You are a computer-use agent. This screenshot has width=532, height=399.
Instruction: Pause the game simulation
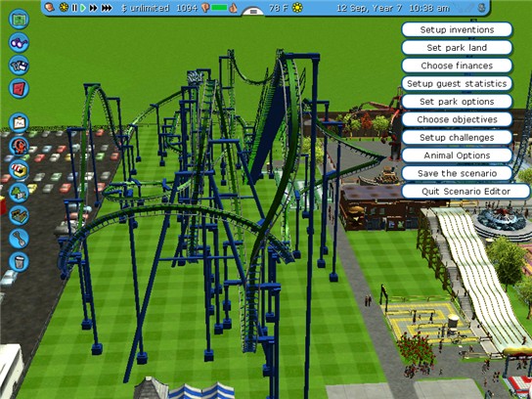[74, 8]
